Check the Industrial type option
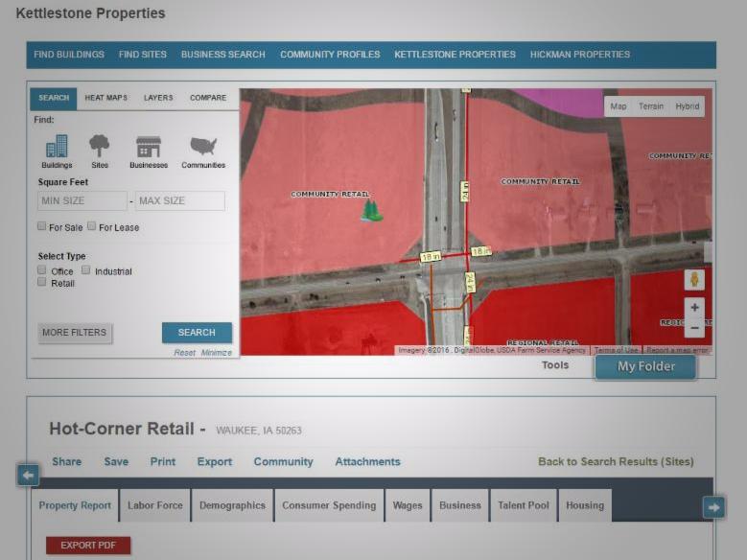This screenshot has width=747, height=560. click(x=86, y=270)
